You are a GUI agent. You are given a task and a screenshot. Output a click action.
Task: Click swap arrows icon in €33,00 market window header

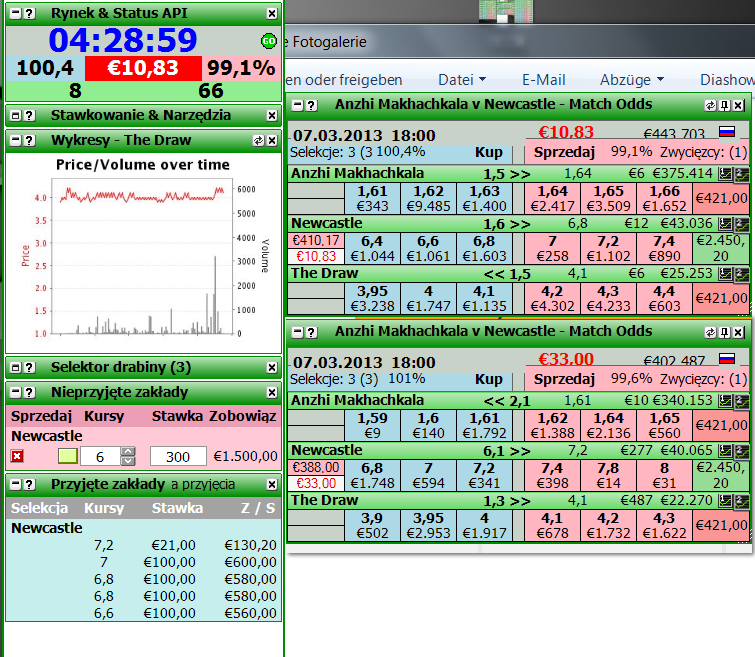pyautogui.click(x=711, y=332)
